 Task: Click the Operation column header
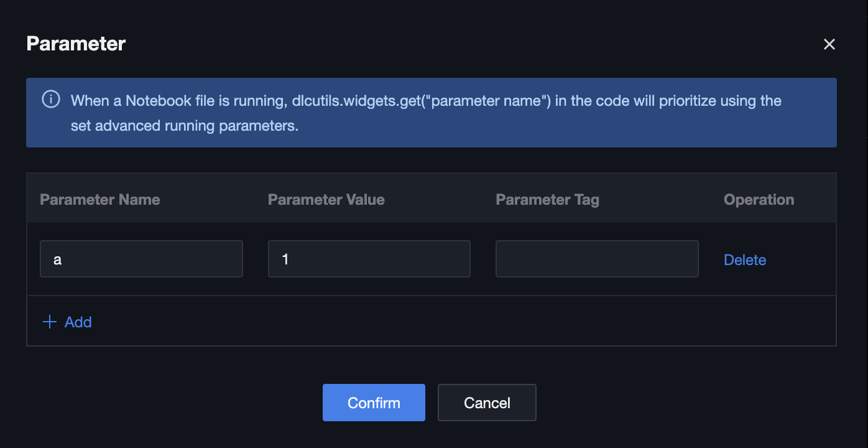pos(759,200)
